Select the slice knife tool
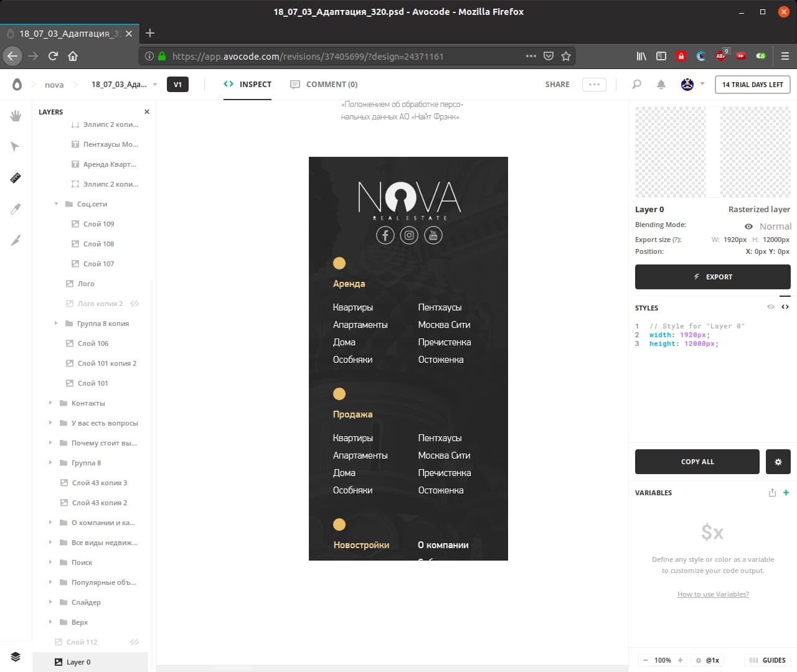797x672 pixels. (16, 240)
